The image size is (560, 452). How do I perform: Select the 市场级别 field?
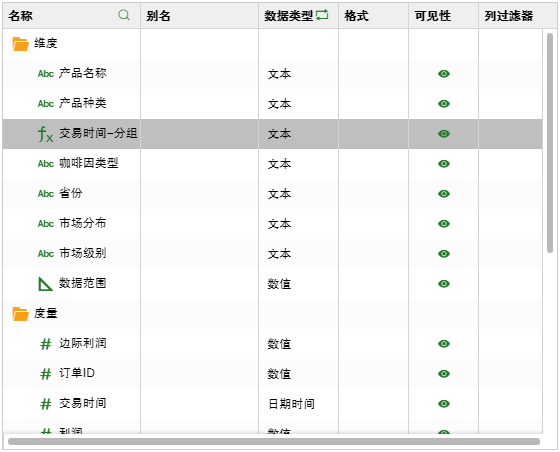pos(82,253)
